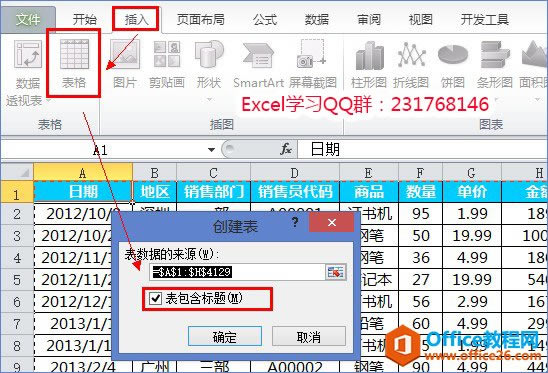548x373 pixels.
Task: Click the 取消 button
Action: pyautogui.click(x=309, y=336)
